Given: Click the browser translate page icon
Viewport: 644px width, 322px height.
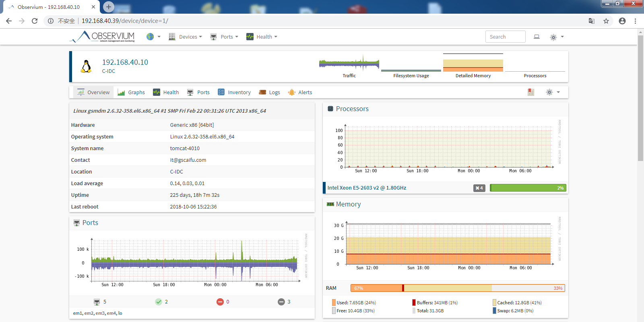Looking at the screenshot, I should pos(592,21).
